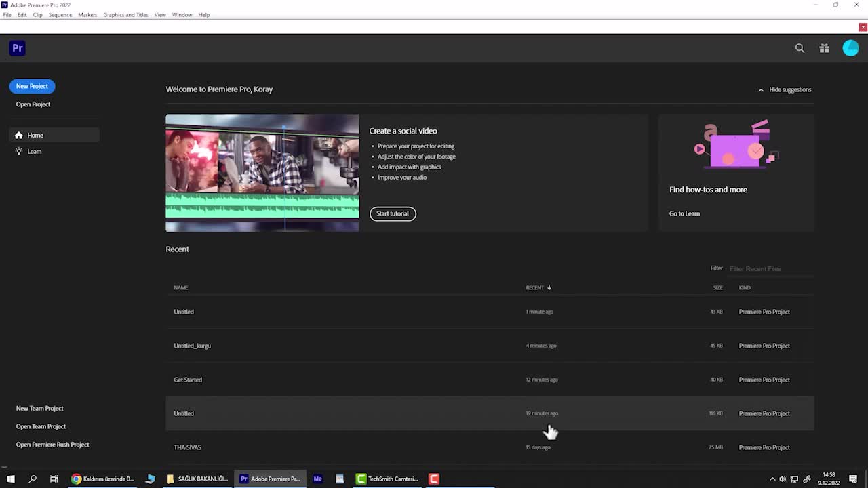Open the calculator-like taskbar icon

340,479
